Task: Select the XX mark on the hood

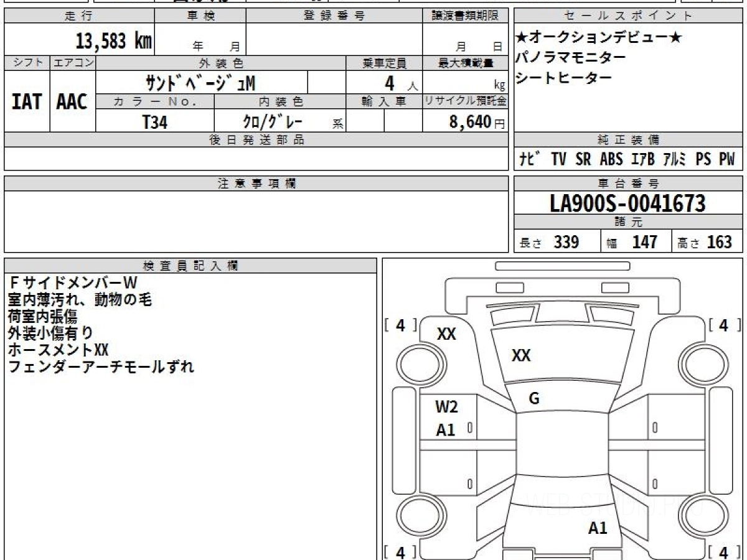Action: (x=521, y=356)
